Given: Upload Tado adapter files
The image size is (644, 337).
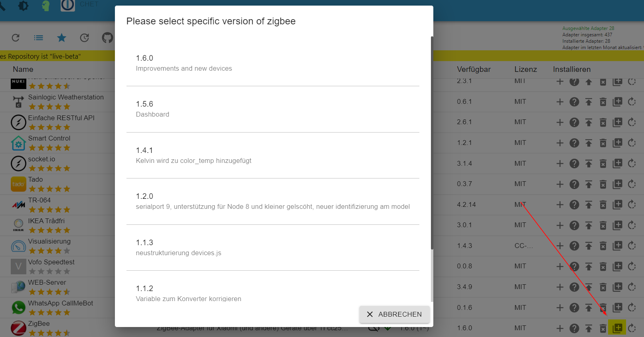Looking at the screenshot, I should pyautogui.click(x=589, y=184).
